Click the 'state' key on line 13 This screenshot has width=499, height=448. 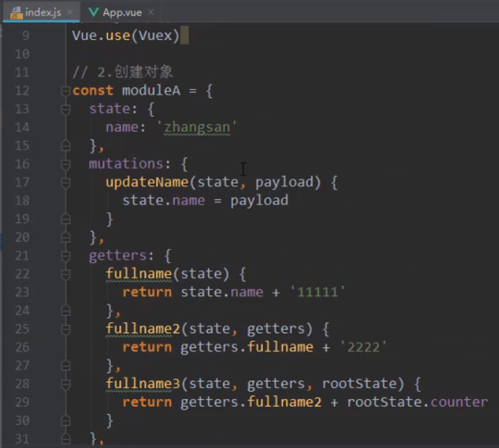(110, 109)
